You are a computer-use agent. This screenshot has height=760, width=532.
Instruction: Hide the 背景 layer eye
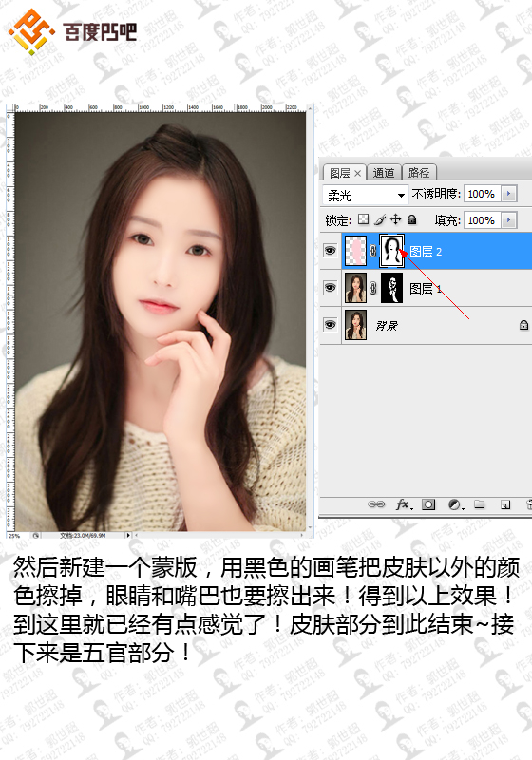coord(330,324)
